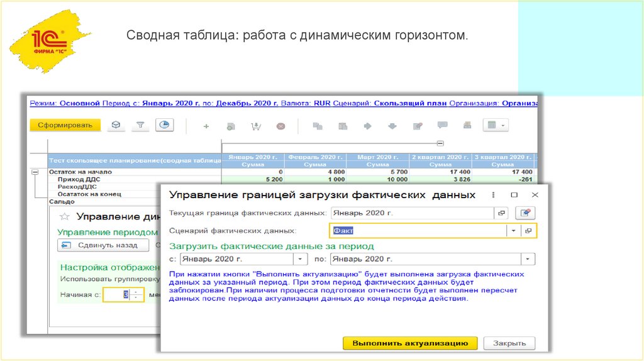Click the yellow Сформировать button
The width and height of the screenshot is (644, 361).
(65, 125)
